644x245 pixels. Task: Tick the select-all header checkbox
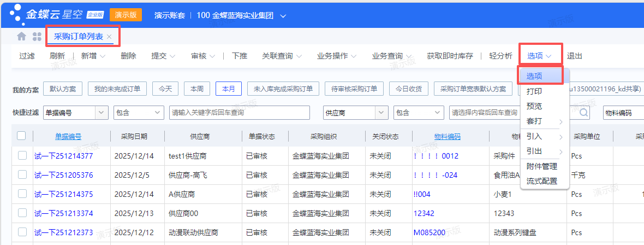point(21,136)
